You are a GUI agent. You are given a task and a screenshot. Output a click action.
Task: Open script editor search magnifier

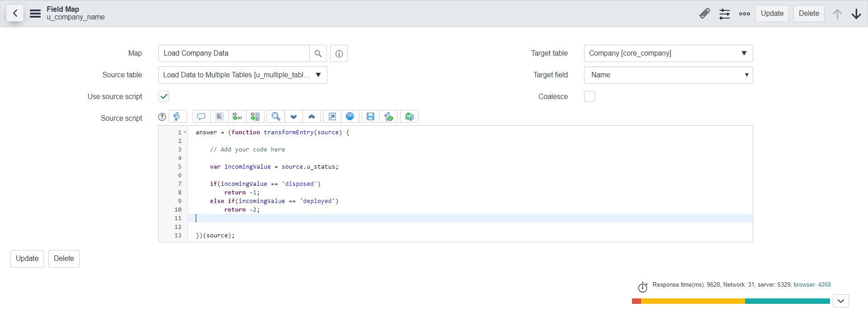[276, 117]
